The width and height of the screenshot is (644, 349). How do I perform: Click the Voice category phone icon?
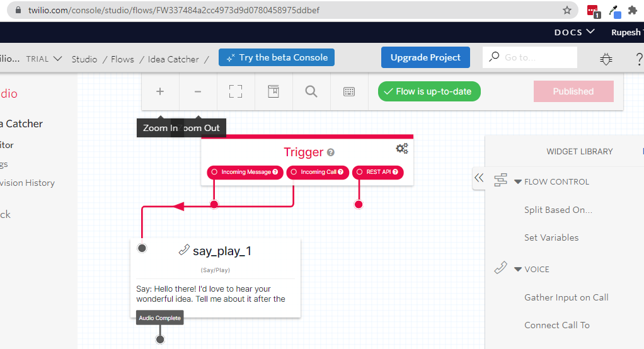(x=500, y=268)
